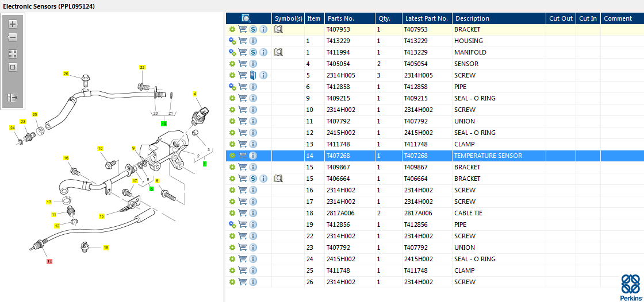Image resolution: width=644 pixels, height=302 pixels.
Task: Click the Comment column header
Action: (x=622, y=18)
